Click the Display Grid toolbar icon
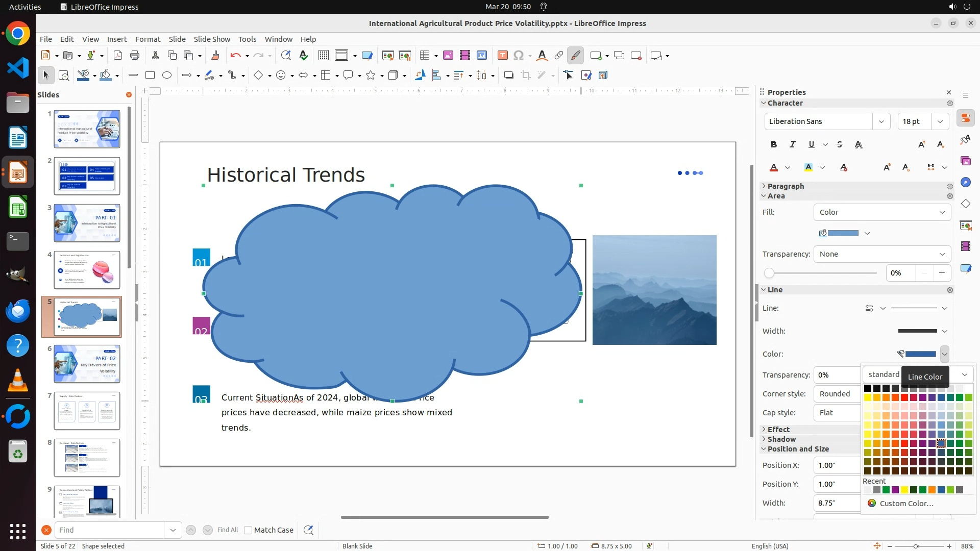 pos(323,56)
